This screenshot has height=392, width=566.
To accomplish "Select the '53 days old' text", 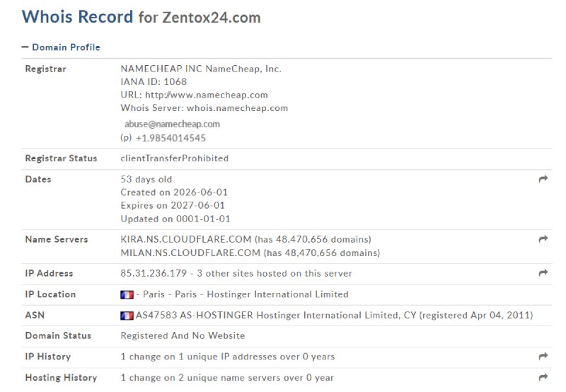I will (x=146, y=179).
